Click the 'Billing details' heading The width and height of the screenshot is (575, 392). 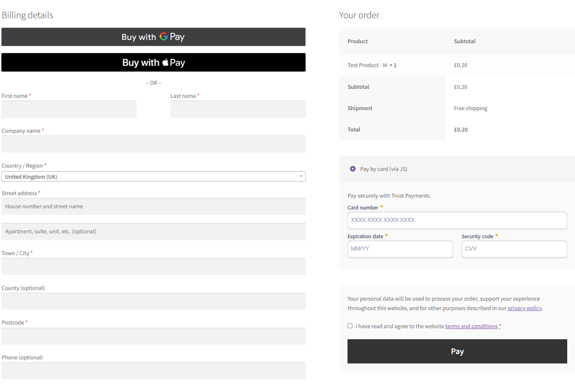(x=27, y=15)
